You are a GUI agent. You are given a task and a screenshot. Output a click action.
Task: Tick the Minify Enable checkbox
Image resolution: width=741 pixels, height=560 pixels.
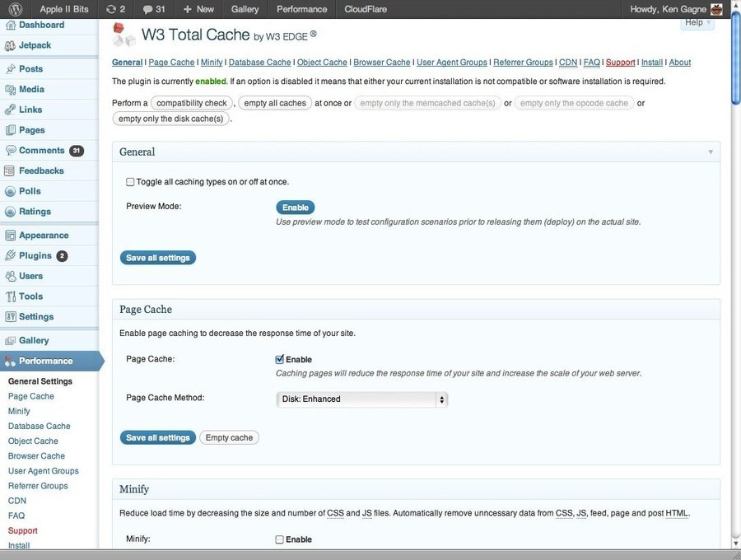coord(280,539)
